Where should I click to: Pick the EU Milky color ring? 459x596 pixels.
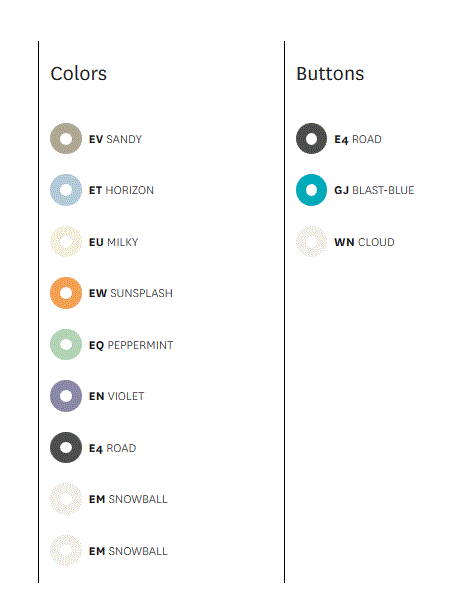[66, 242]
